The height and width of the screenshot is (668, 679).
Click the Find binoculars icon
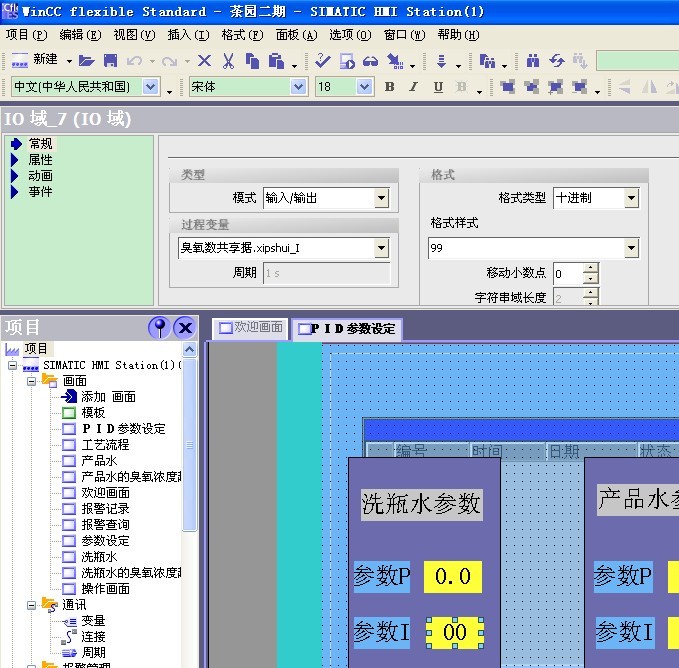tap(533, 61)
